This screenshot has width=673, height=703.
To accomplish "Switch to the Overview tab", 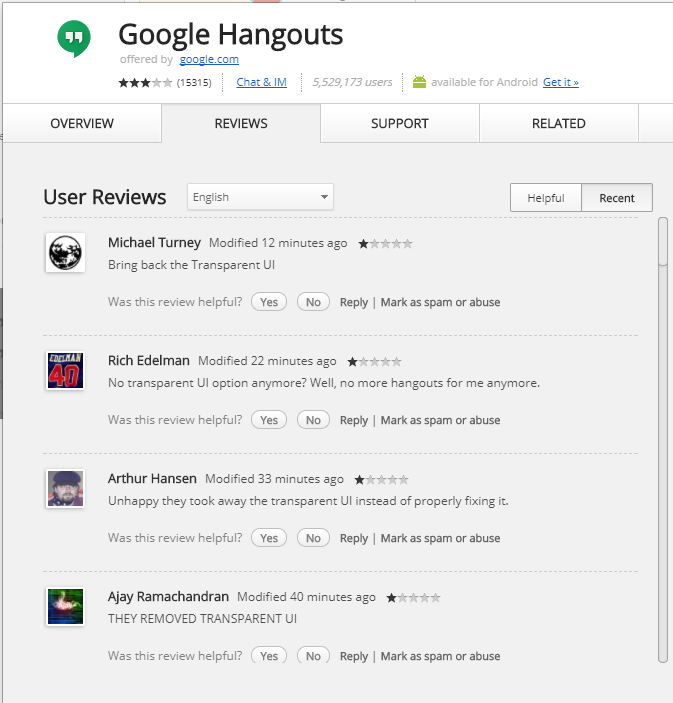I will tap(82, 123).
